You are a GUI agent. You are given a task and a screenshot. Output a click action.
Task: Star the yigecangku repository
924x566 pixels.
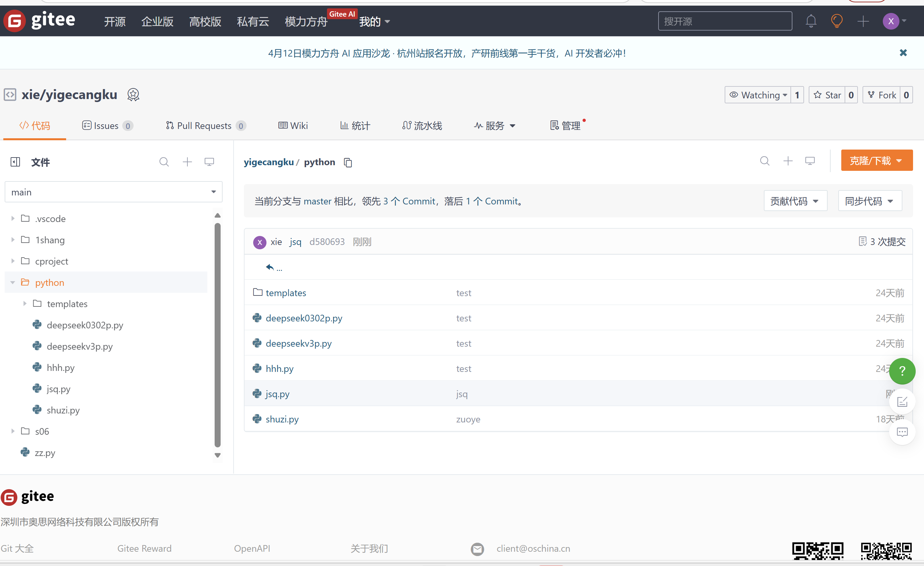827,95
